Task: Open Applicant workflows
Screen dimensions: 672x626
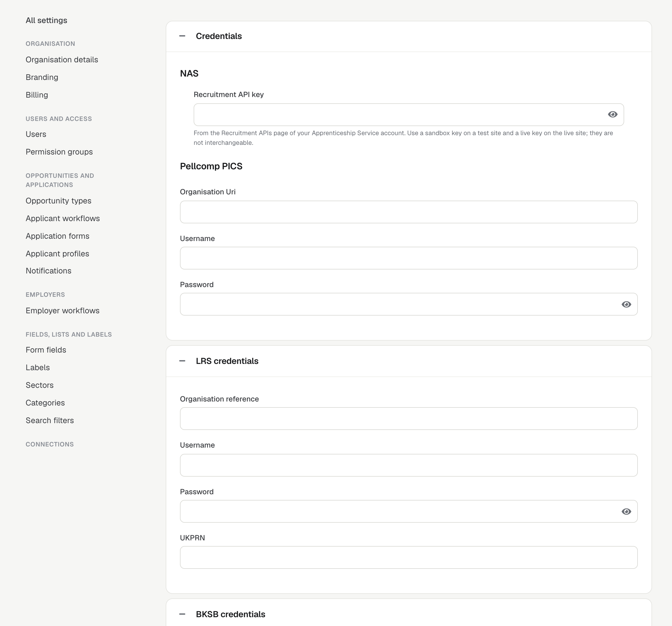Action: (x=63, y=218)
